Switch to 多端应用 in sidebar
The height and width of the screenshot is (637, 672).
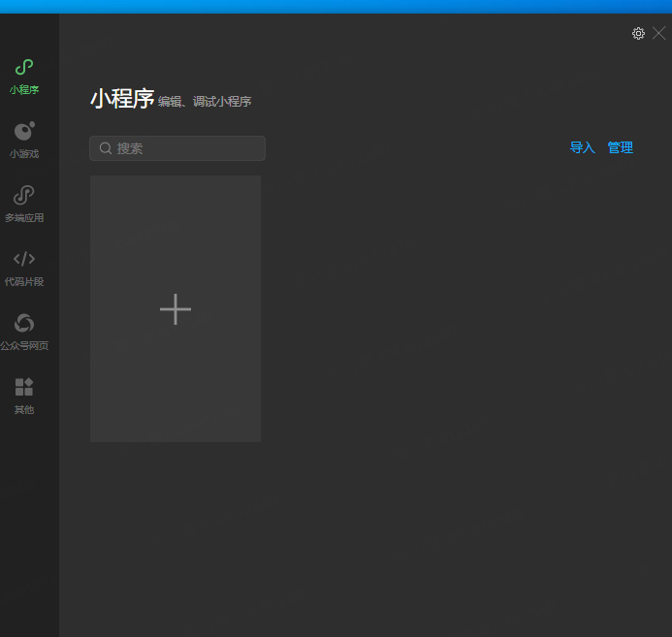click(24, 204)
